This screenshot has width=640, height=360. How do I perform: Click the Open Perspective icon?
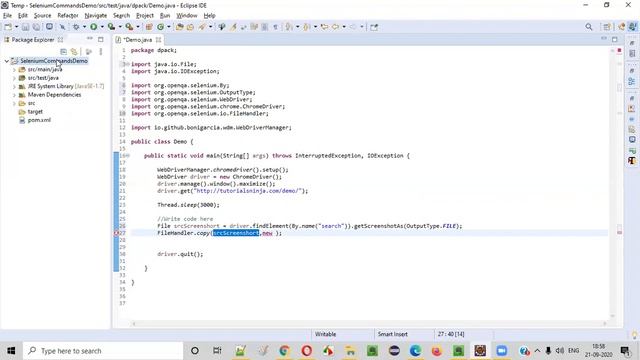tap(607, 27)
